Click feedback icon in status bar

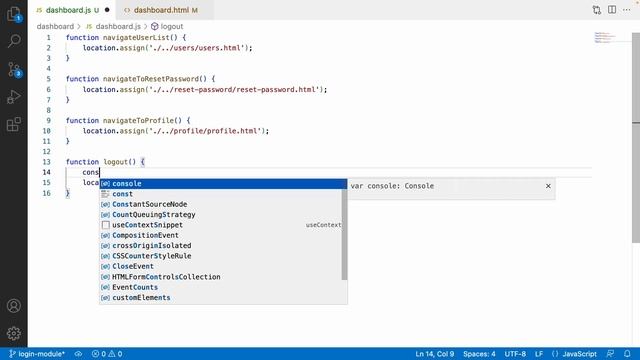(x=610, y=354)
